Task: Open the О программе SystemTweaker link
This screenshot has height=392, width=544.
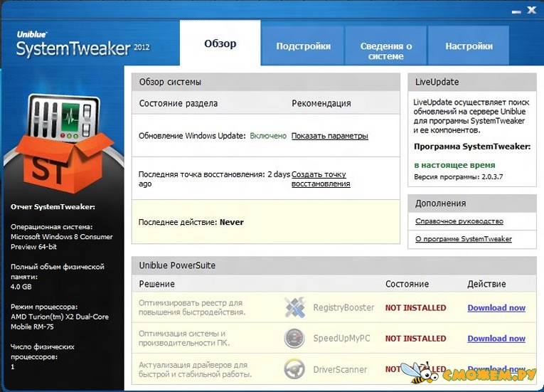Action: click(x=464, y=239)
